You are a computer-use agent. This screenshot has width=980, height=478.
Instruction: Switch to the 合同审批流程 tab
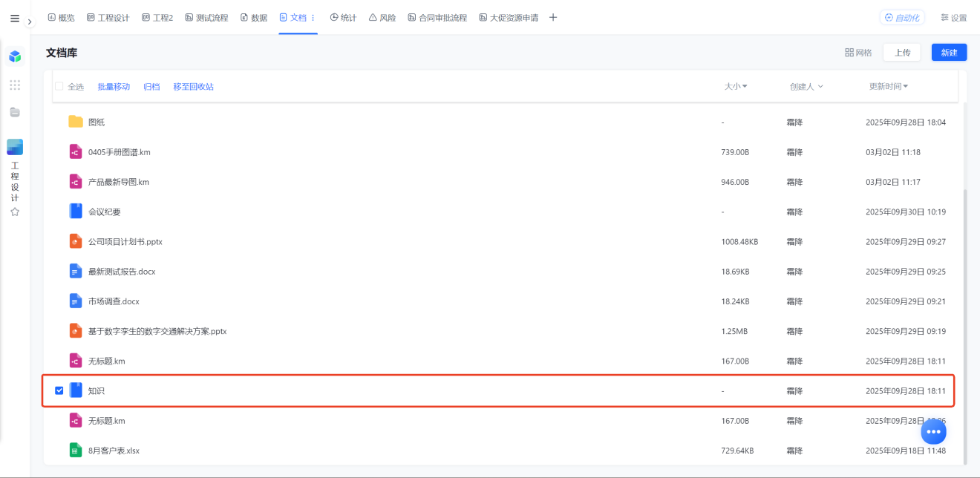pyautogui.click(x=437, y=18)
